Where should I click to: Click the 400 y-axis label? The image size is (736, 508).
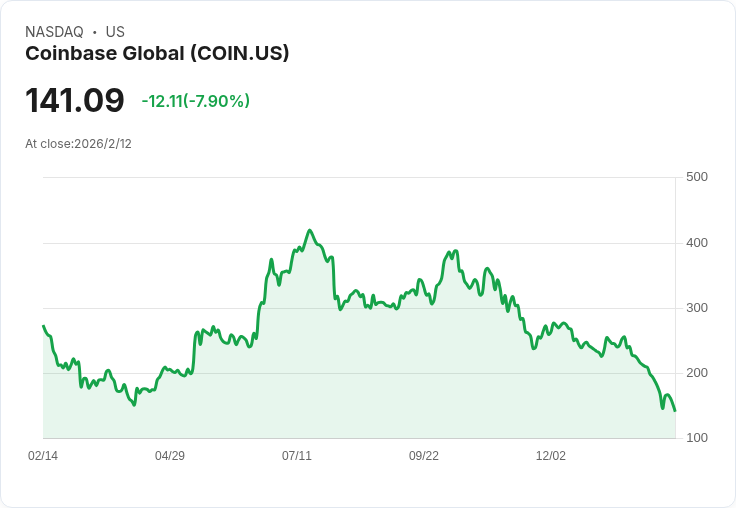click(697, 243)
